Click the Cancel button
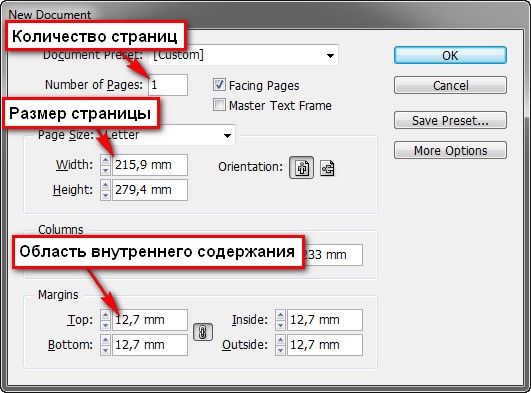This screenshot has width=531, height=393. point(450,85)
